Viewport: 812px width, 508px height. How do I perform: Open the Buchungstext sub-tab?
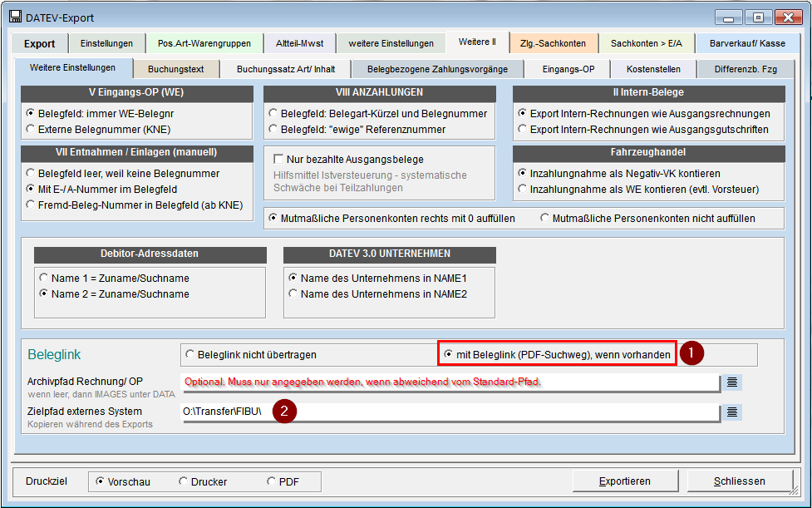pos(175,69)
